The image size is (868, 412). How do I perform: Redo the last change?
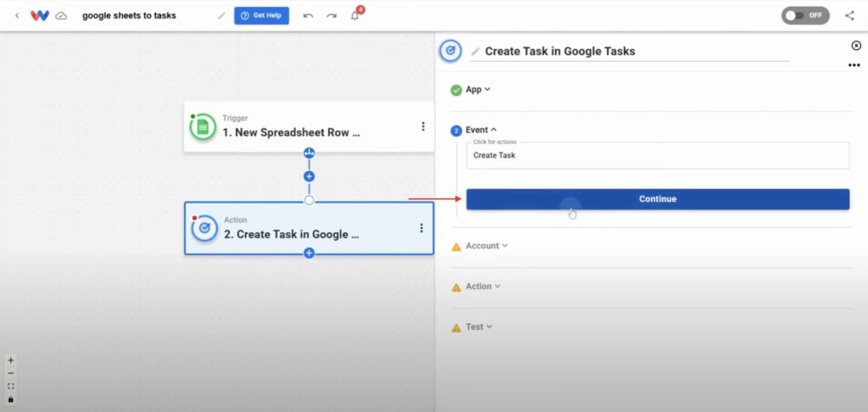pos(331,15)
